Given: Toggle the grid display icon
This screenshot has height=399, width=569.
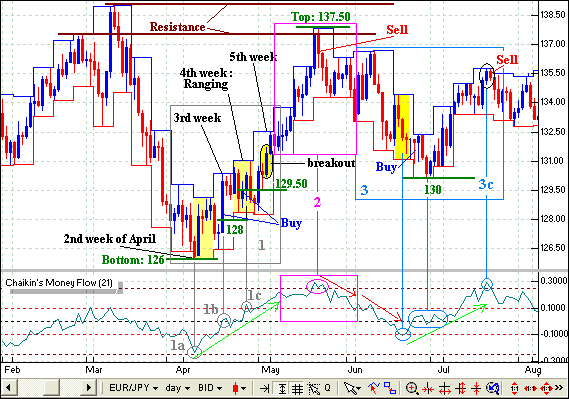Looking at the screenshot, I should [x=298, y=388].
